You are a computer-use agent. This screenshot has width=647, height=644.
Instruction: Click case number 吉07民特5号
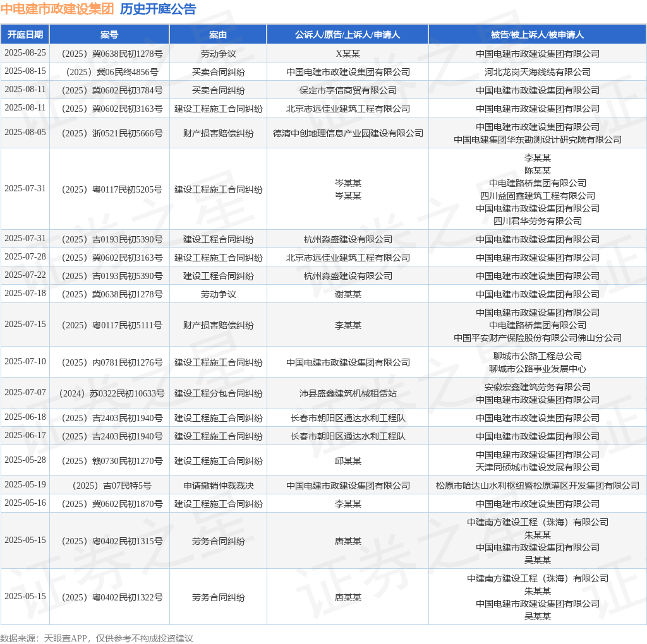pyautogui.click(x=112, y=486)
